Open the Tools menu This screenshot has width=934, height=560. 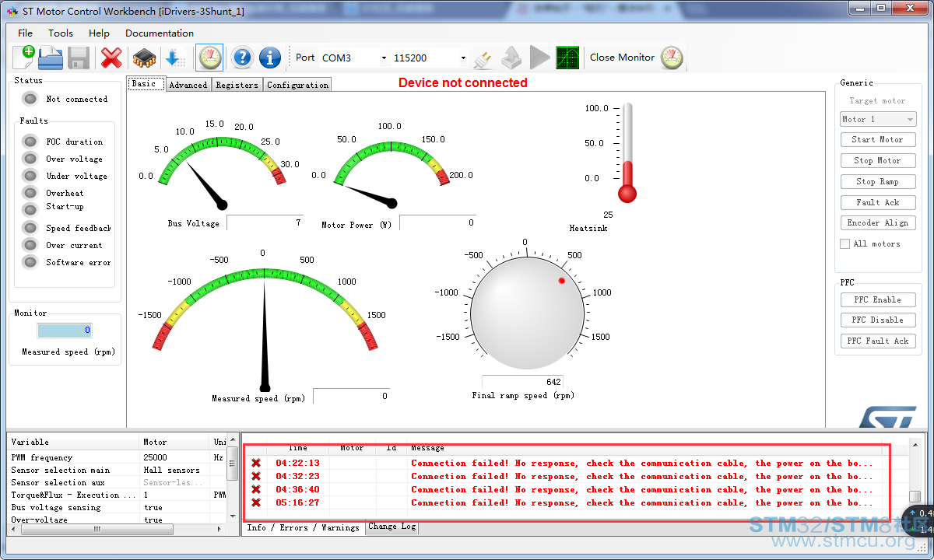click(x=61, y=33)
